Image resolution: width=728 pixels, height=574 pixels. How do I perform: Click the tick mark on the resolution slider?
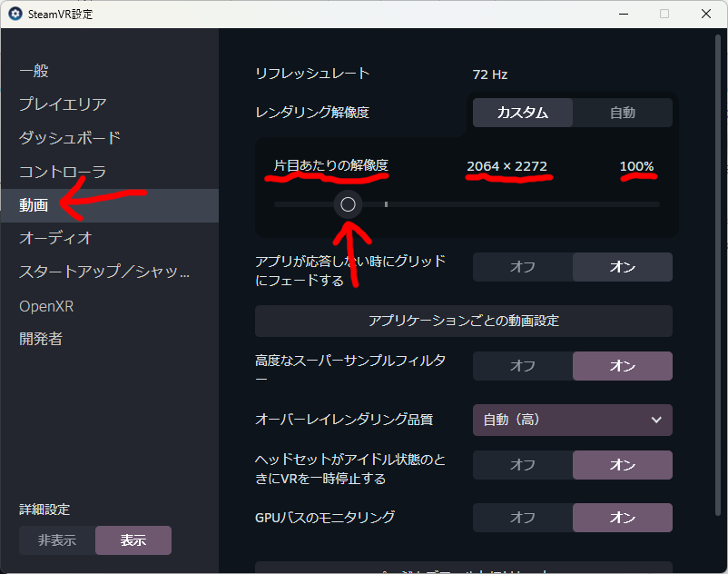(386, 204)
